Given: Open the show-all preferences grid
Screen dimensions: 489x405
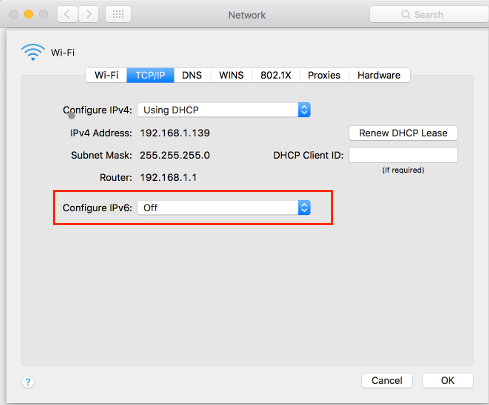Looking at the screenshot, I should click(118, 14).
